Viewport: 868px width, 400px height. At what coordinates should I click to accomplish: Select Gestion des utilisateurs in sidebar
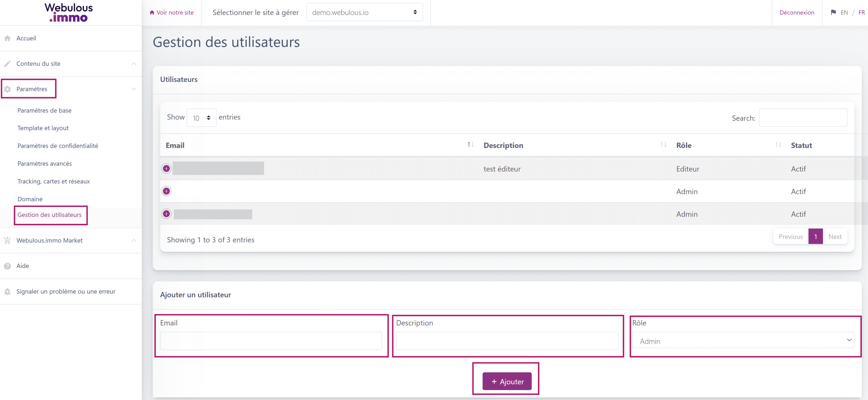coord(49,215)
